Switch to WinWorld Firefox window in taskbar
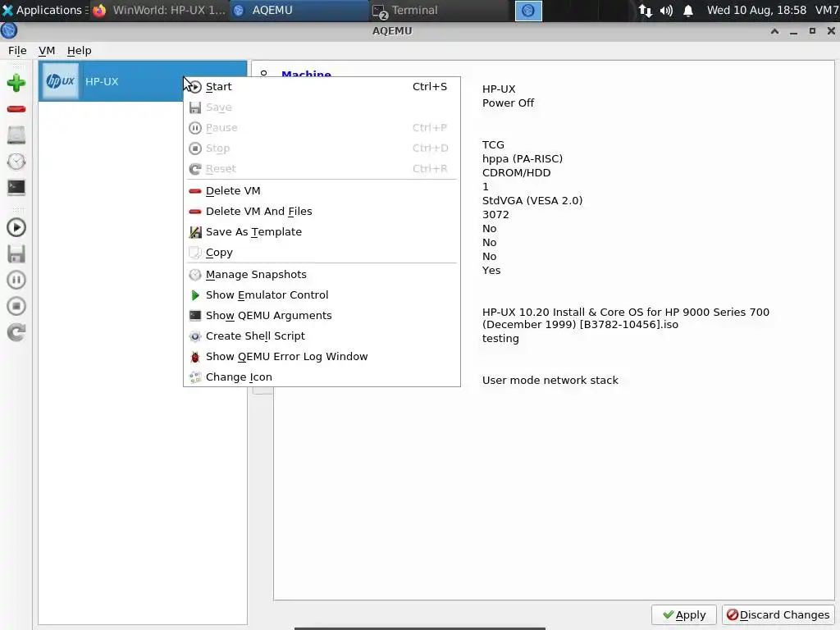The height and width of the screenshot is (630, 840). [159, 10]
